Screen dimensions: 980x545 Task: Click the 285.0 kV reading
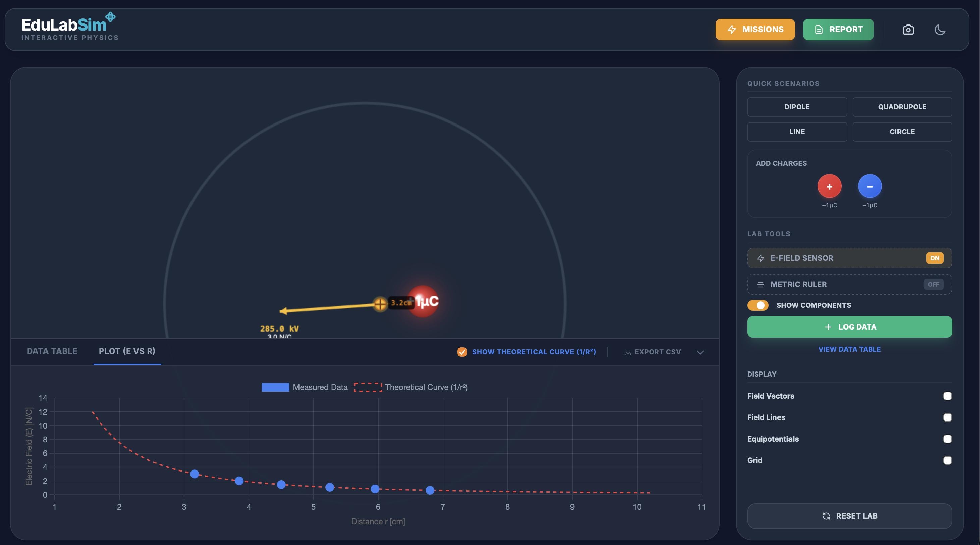(279, 329)
